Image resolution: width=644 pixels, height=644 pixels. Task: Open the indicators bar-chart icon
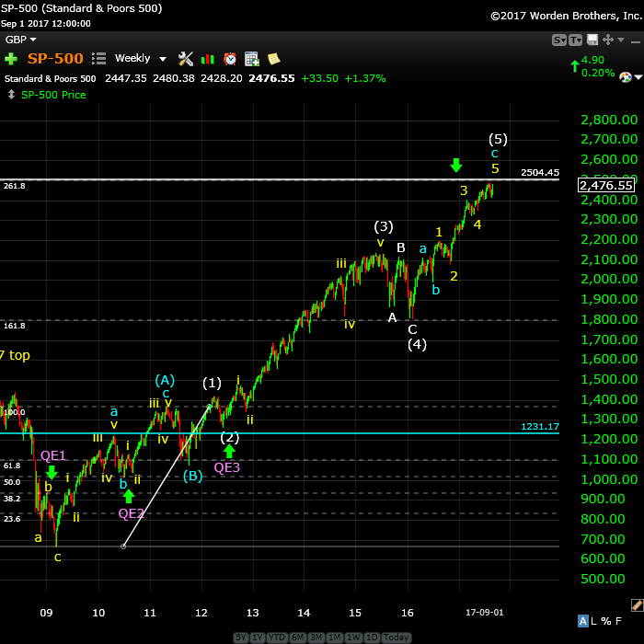(x=208, y=59)
